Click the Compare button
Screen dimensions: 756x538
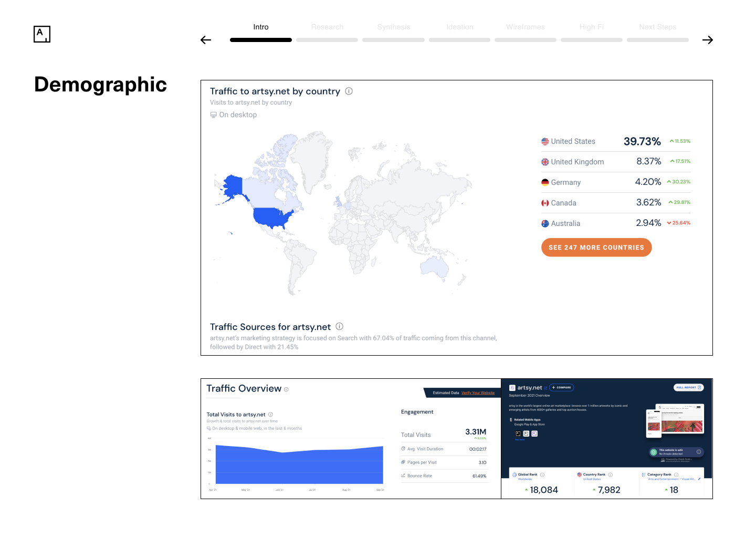(562, 388)
